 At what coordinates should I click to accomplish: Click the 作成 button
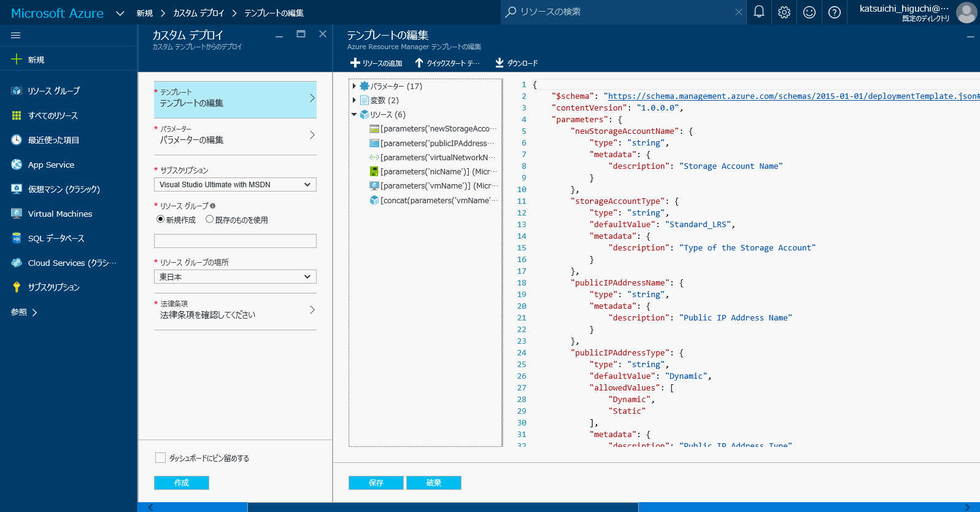pyautogui.click(x=182, y=483)
